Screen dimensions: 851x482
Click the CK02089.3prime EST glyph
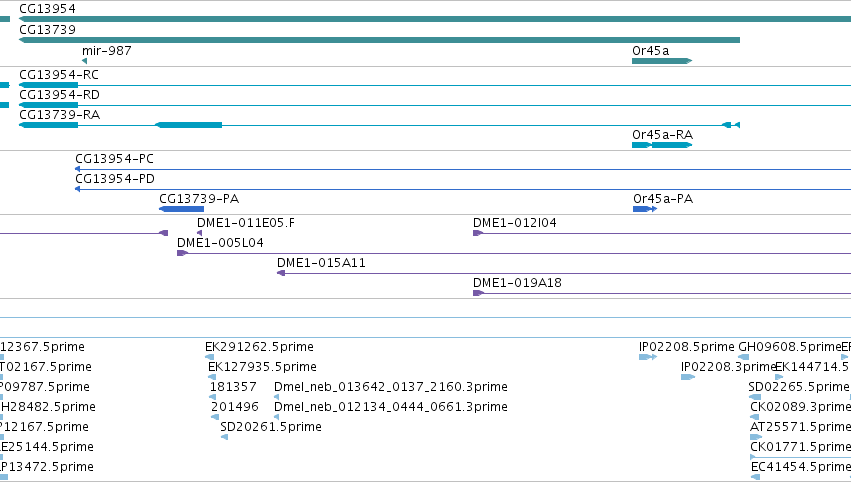[x=754, y=417]
